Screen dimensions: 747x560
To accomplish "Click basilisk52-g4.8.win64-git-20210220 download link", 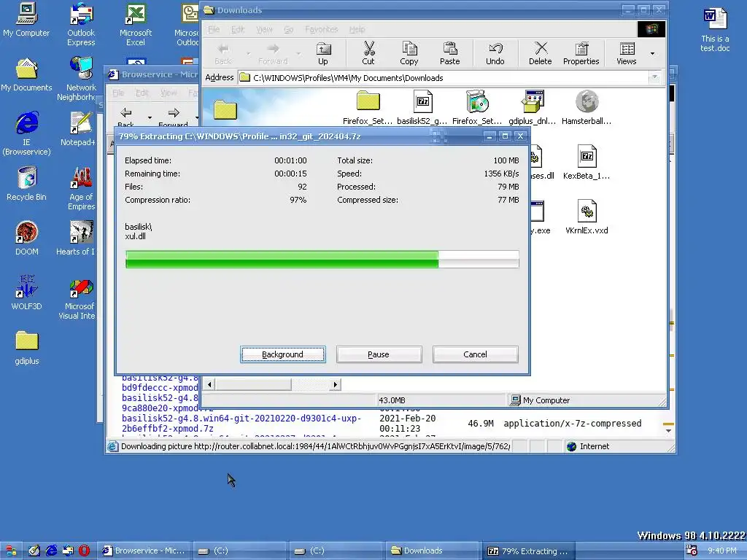I will pyautogui.click(x=241, y=424).
